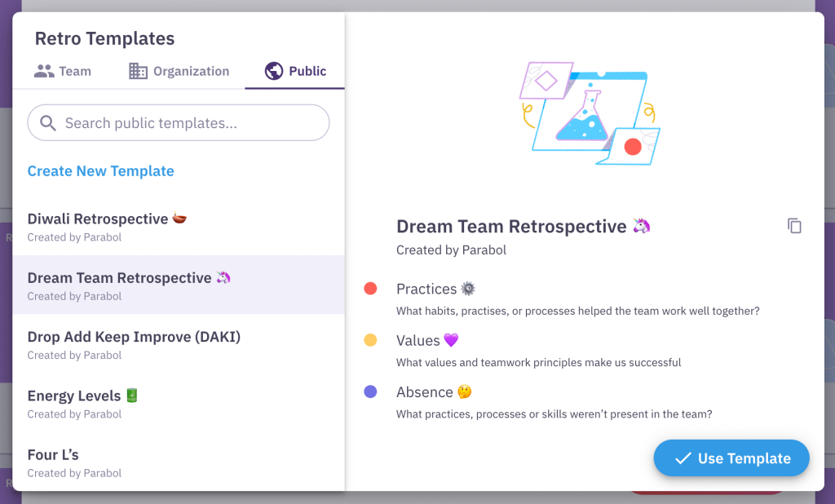The height and width of the screenshot is (504, 835).
Task: Click the Create New Template link
Action: [100, 170]
